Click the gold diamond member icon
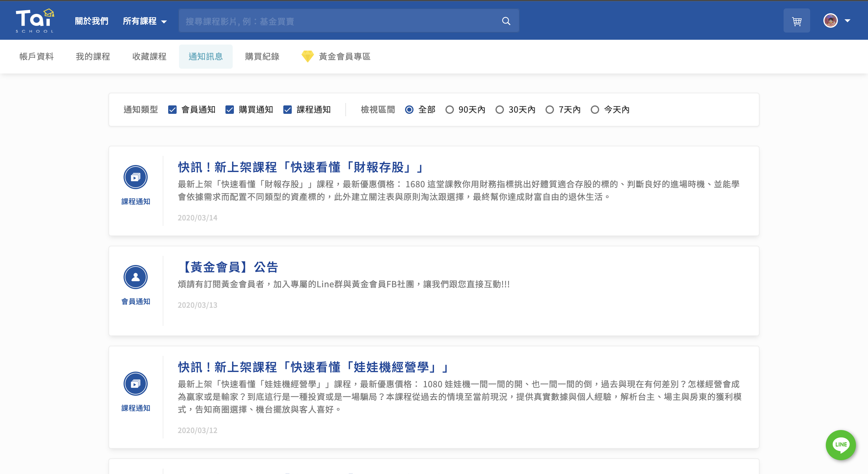The height and width of the screenshot is (474, 868). [307, 56]
